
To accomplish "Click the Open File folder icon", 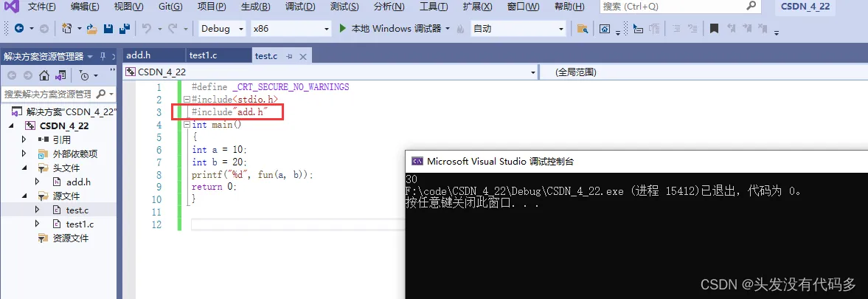I will tap(92, 28).
